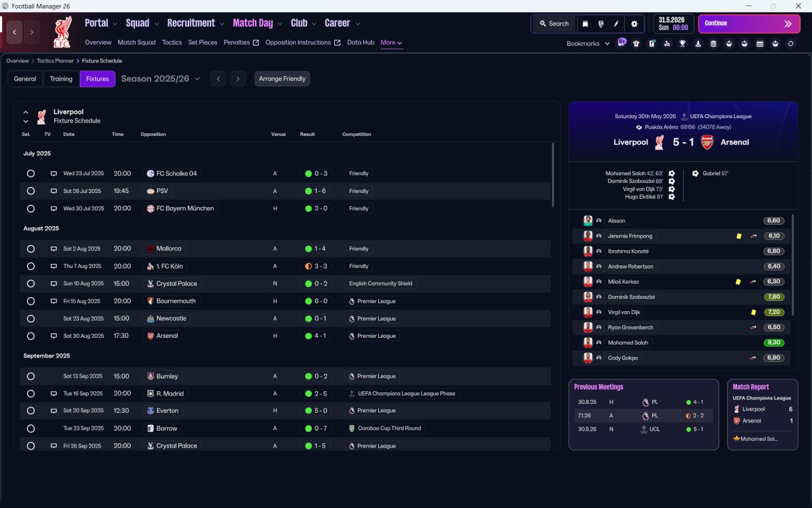The height and width of the screenshot is (508, 812).
Task: Click the TV icon for Bournemouth fixture
Action: [54, 301]
